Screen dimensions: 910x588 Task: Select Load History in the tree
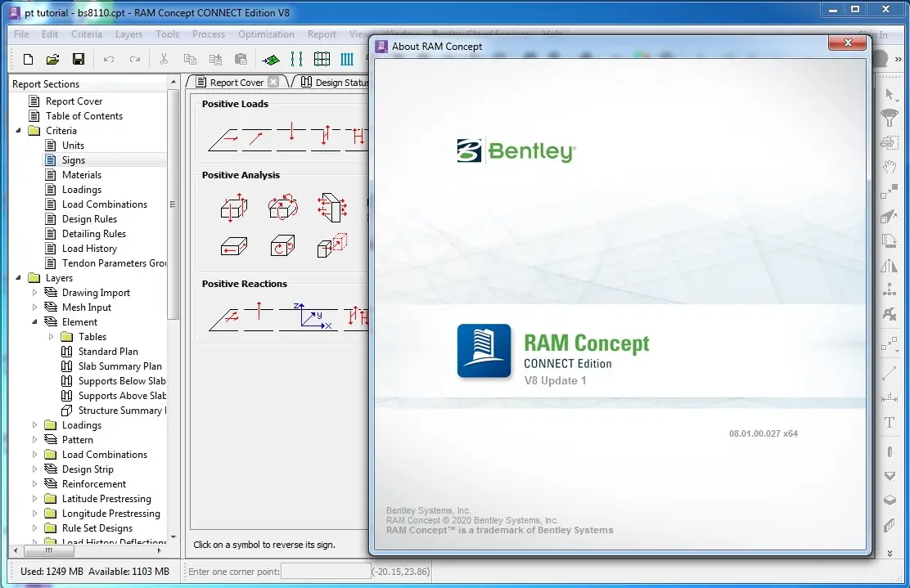click(x=89, y=248)
